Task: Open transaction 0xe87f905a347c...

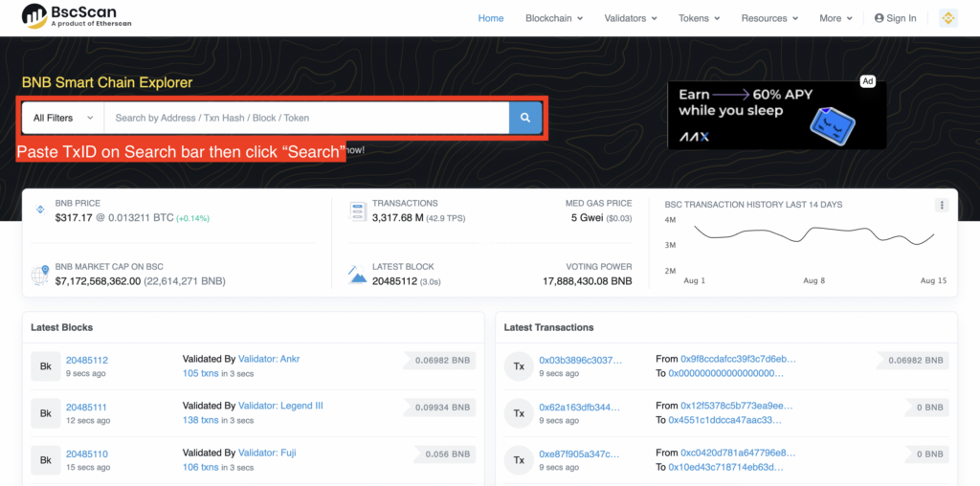Action: click(x=579, y=454)
